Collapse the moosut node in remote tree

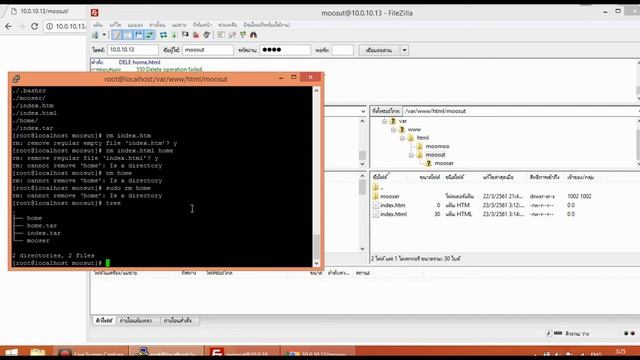tap(411, 155)
